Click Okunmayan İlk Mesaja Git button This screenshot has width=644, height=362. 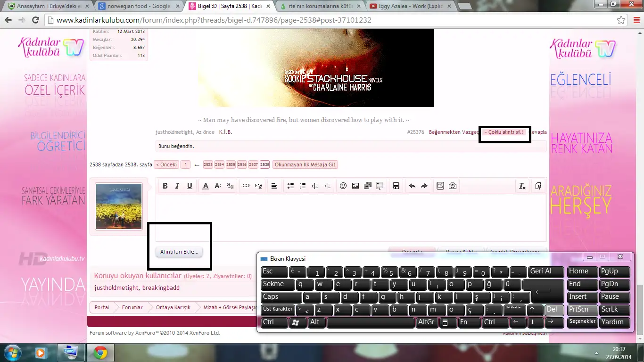(305, 165)
